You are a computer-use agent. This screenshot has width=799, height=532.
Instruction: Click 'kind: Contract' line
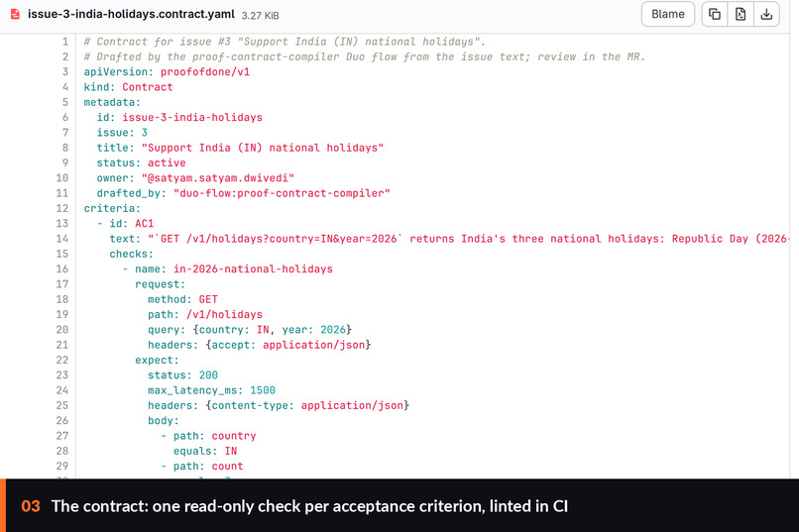(129, 87)
